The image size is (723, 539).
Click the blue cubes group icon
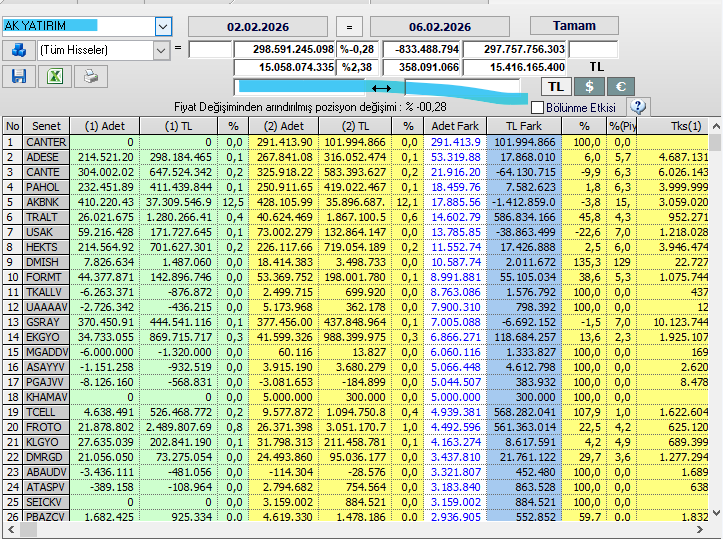pyautogui.click(x=19, y=50)
